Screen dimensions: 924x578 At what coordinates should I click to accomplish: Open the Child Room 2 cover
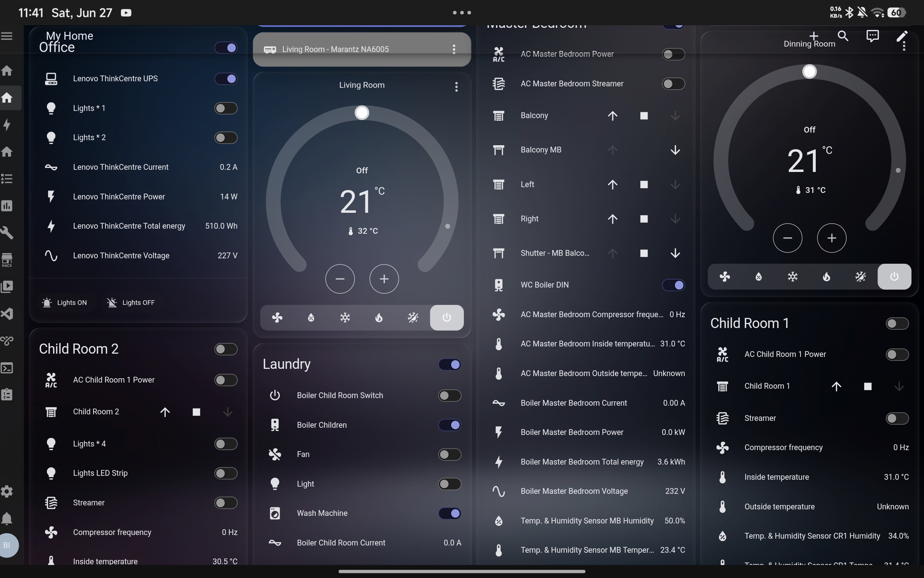165,412
